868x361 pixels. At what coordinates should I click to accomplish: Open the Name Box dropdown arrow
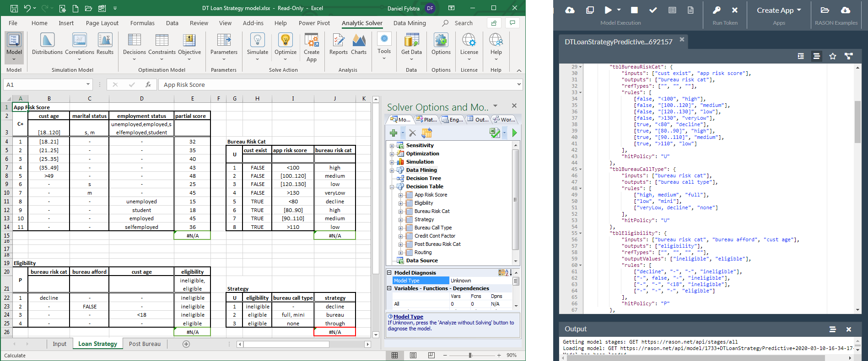(x=88, y=85)
